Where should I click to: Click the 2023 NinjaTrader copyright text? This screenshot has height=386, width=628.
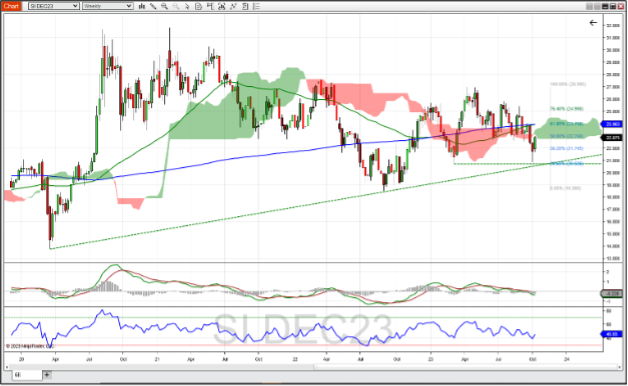[x=30, y=346]
